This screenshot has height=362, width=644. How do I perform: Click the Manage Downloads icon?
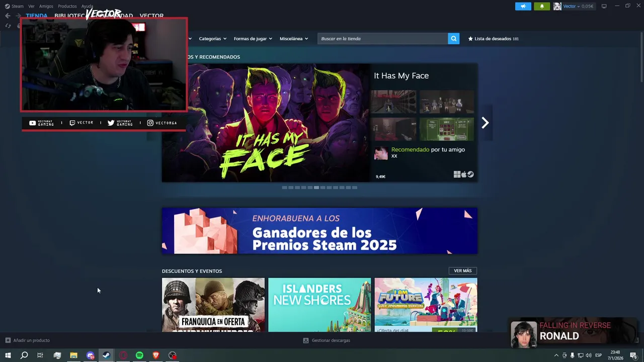coord(305,340)
